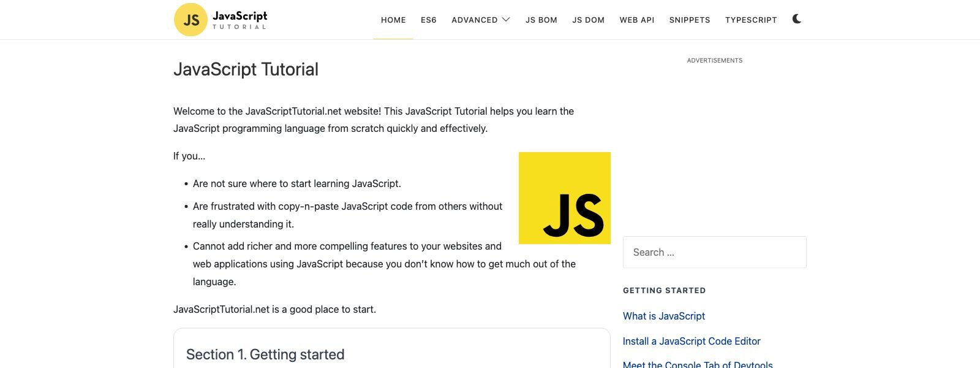The height and width of the screenshot is (368, 980).
Task: Click the ADVERTISEMENTS label
Action: click(715, 60)
